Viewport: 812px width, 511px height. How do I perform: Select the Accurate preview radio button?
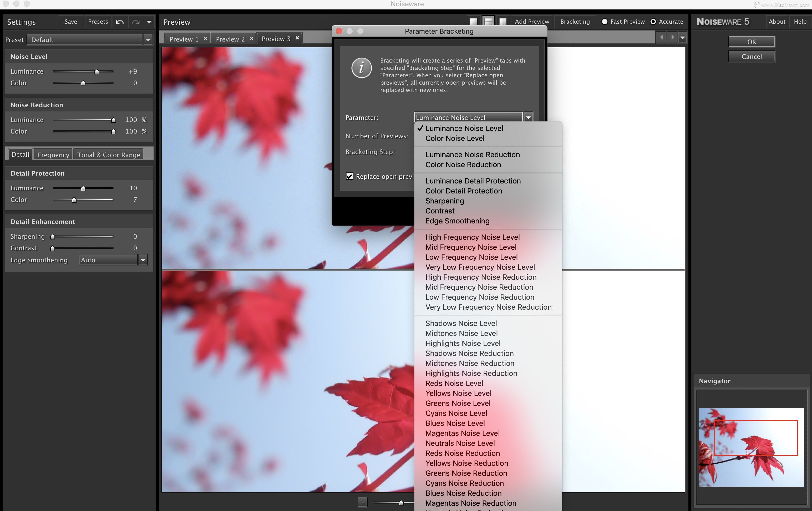(653, 22)
